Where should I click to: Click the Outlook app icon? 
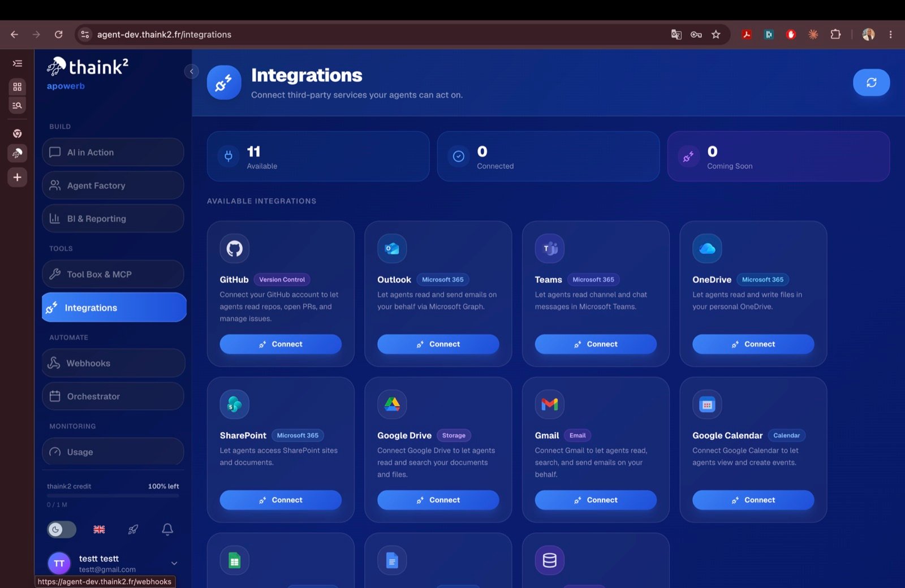click(x=392, y=248)
